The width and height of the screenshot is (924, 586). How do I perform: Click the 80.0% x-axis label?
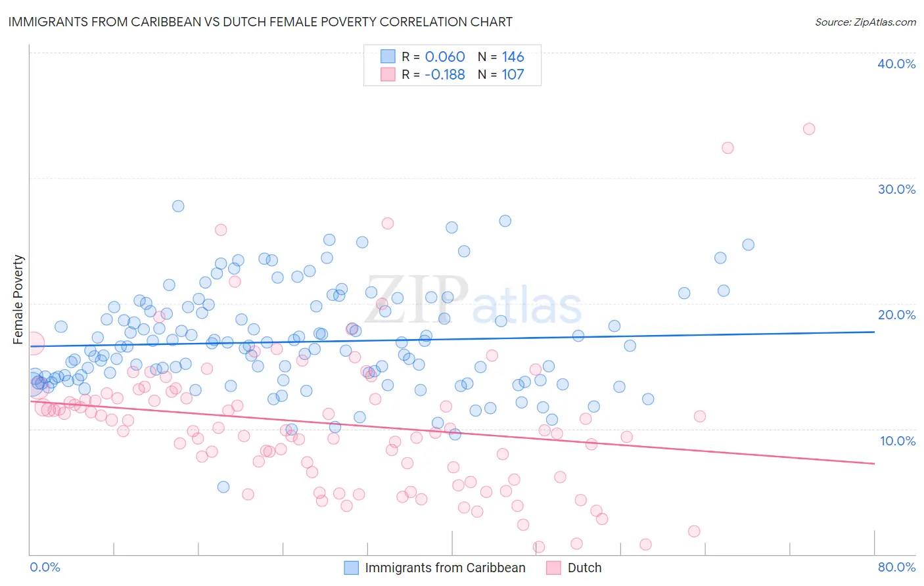coord(896,567)
